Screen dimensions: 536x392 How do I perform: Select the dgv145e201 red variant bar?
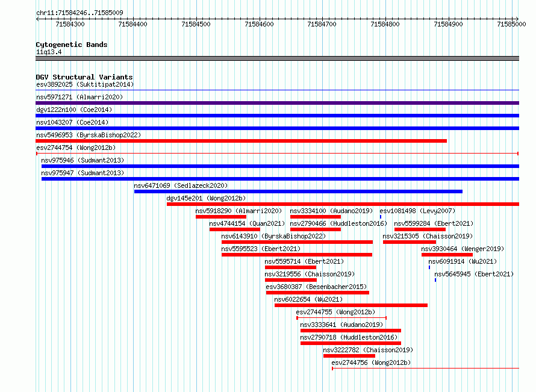(x=343, y=204)
